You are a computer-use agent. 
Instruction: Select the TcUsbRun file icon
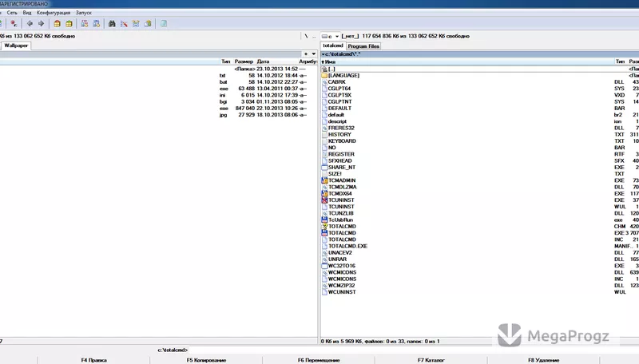click(x=324, y=220)
